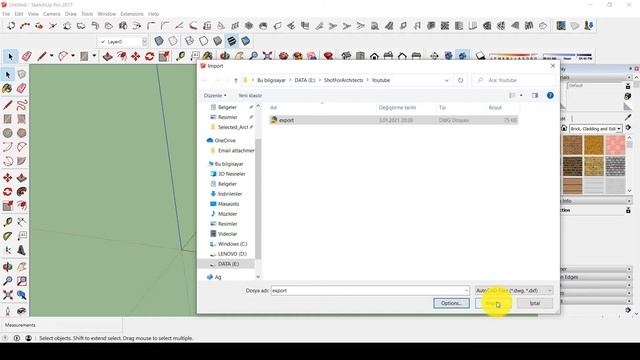
Task: Open the Edit menu
Action: (19, 13)
